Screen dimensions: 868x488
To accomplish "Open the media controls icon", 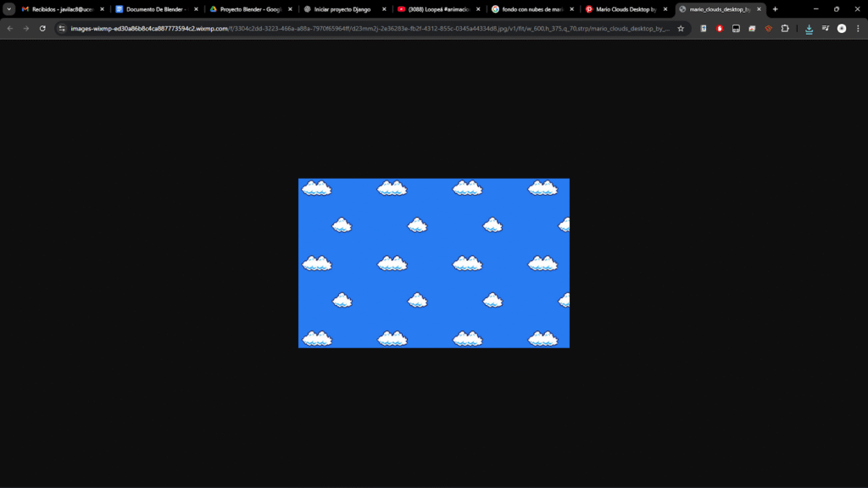I will pos(826,28).
